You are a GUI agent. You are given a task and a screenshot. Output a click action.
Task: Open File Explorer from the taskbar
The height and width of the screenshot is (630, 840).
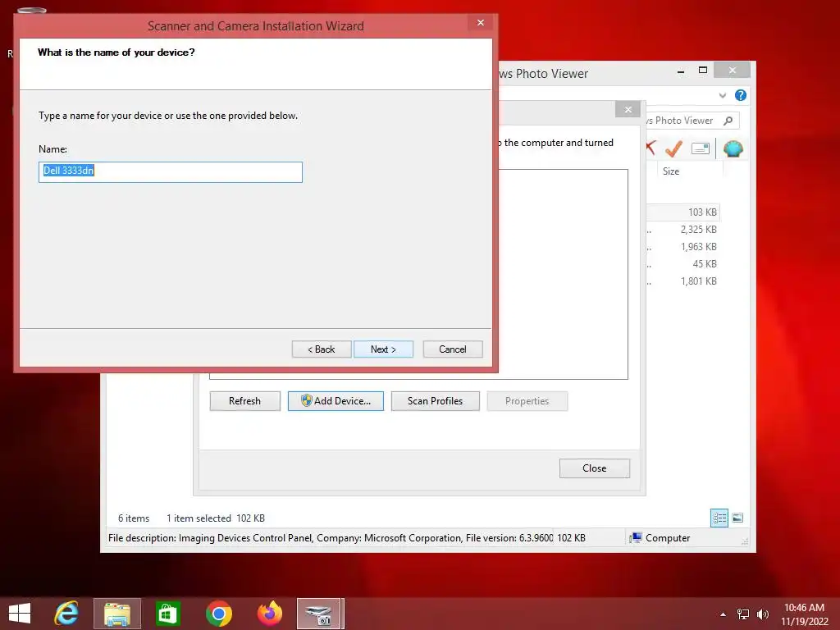(117, 614)
